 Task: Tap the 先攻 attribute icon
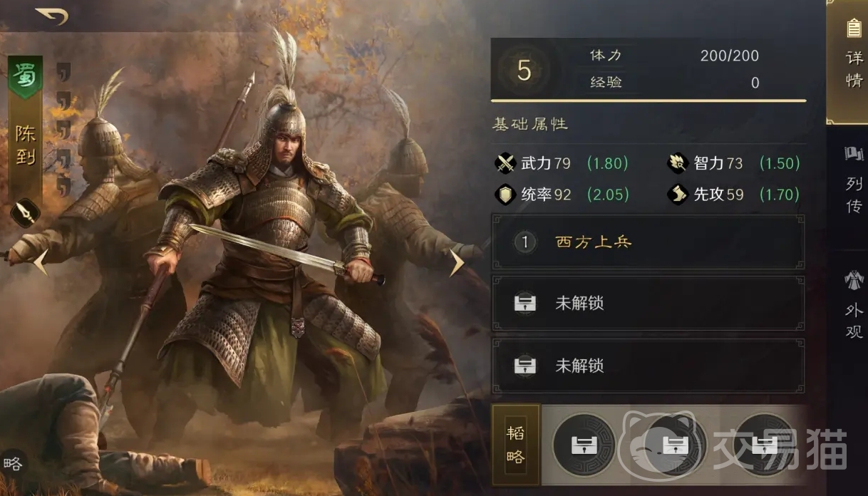[x=677, y=194]
